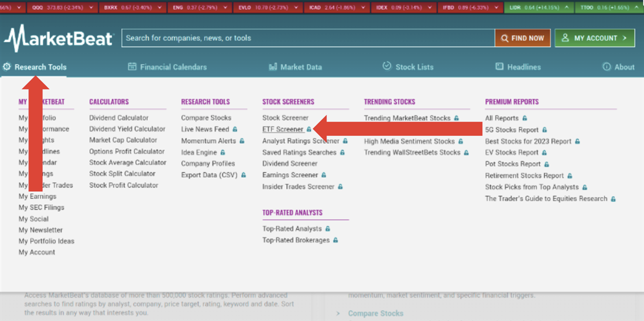Click the Headlines newspaper icon
The image size is (644, 321).
coord(499,67)
